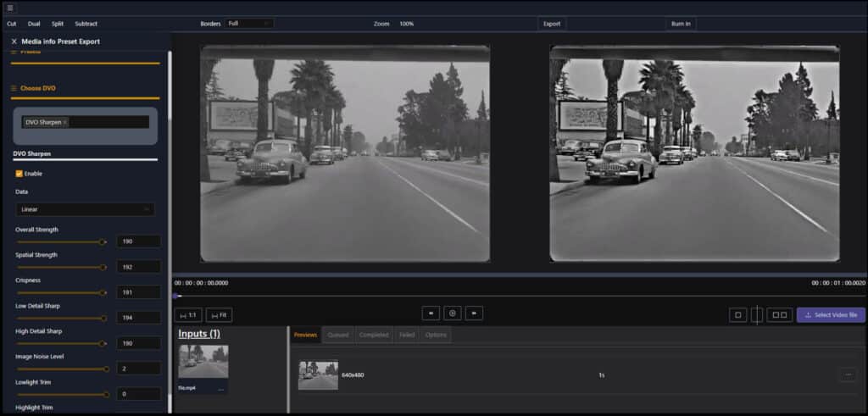Toggle the Enable checkbox for DVO Sharpen
Image resolution: width=868 pixels, height=416 pixels.
19,174
